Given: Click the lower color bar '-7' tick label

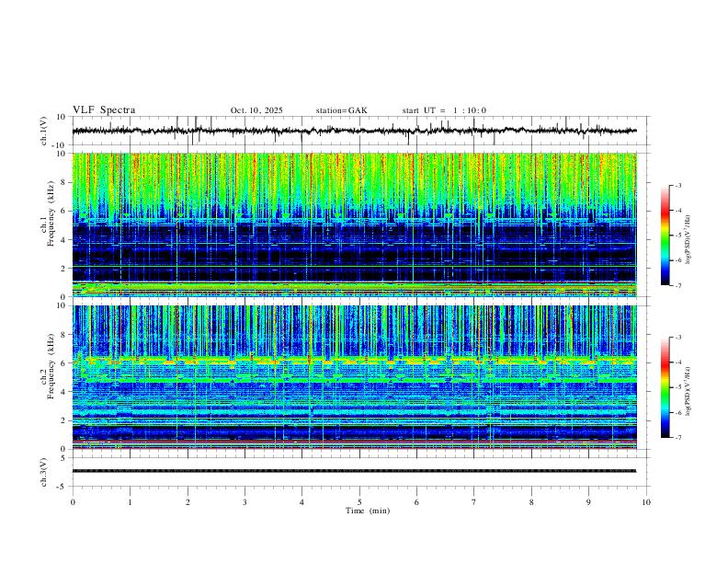Looking at the screenshot, I should (x=677, y=438).
